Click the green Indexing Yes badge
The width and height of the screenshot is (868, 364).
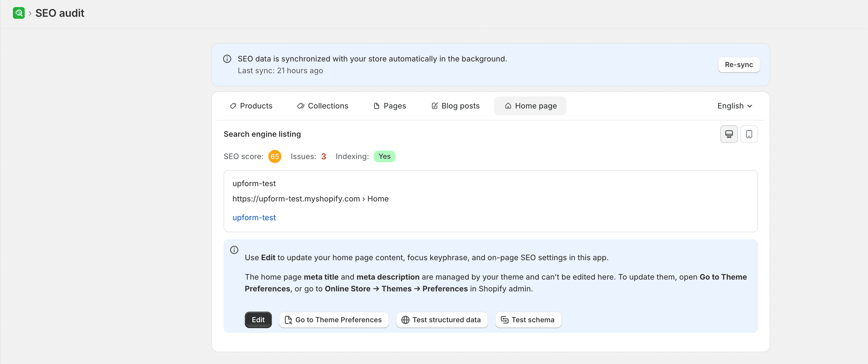pos(385,156)
